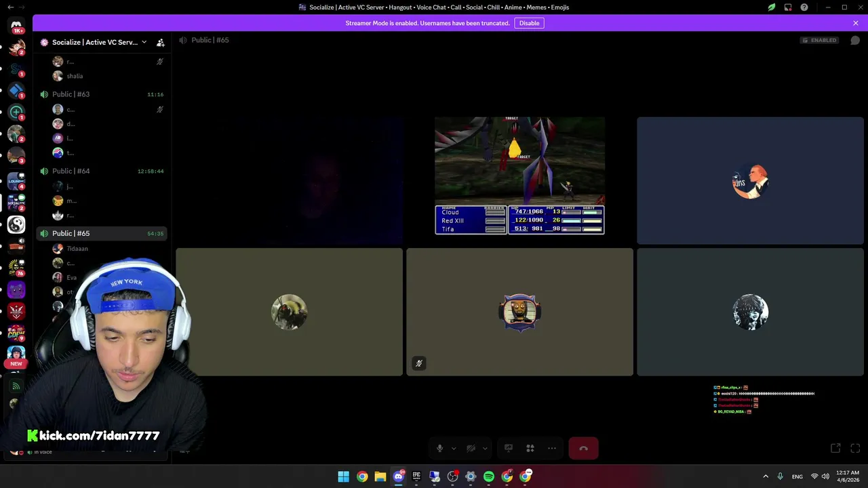This screenshot has width=868, height=488.
Task: Enter full screen call view
Action: (855, 448)
